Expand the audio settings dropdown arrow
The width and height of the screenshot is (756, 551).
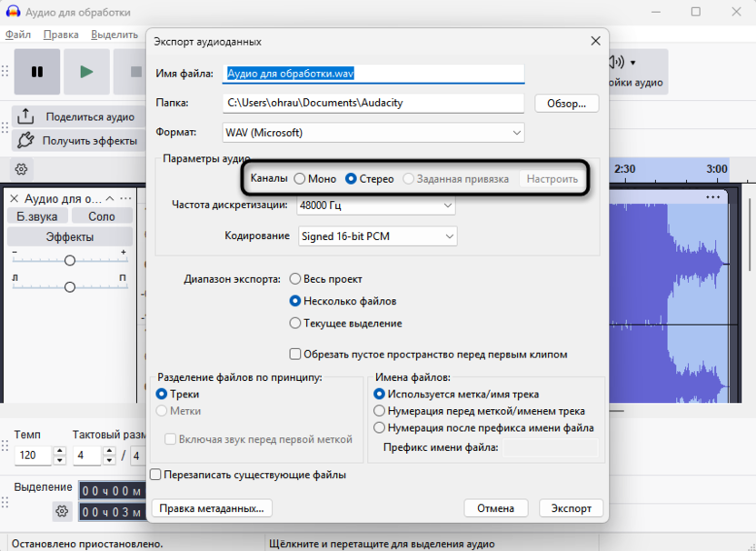(x=633, y=63)
